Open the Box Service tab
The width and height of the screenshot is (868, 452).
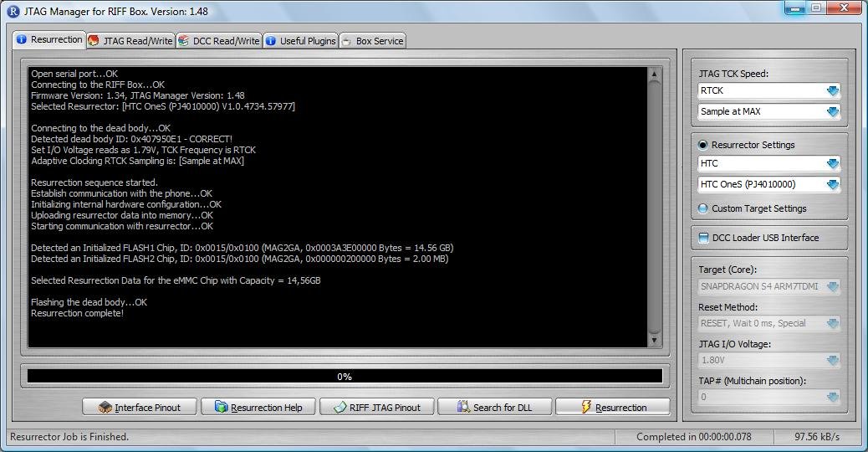[372, 41]
